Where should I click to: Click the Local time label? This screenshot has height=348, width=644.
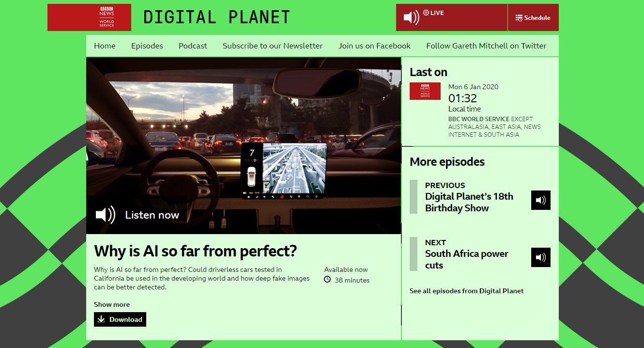click(465, 109)
